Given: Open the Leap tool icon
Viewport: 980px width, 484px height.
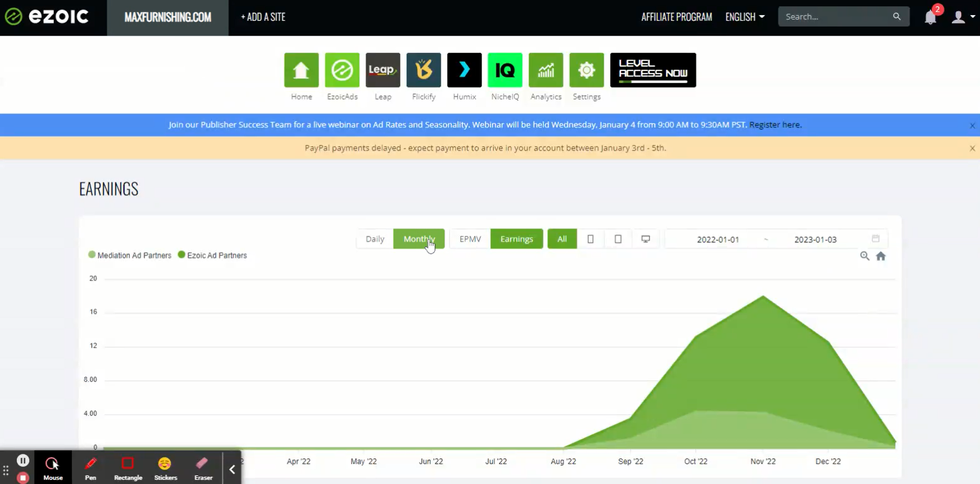Looking at the screenshot, I should point(383,70).
